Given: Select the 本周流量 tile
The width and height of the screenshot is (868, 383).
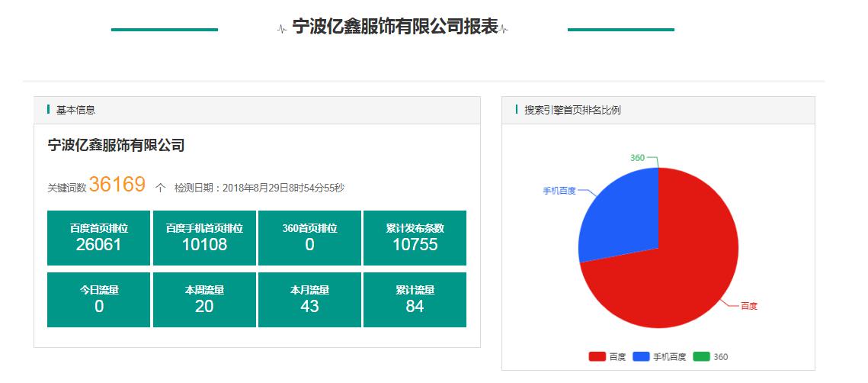Looking at the screenshot, I should pyautogui.click(x=204, y=300).
